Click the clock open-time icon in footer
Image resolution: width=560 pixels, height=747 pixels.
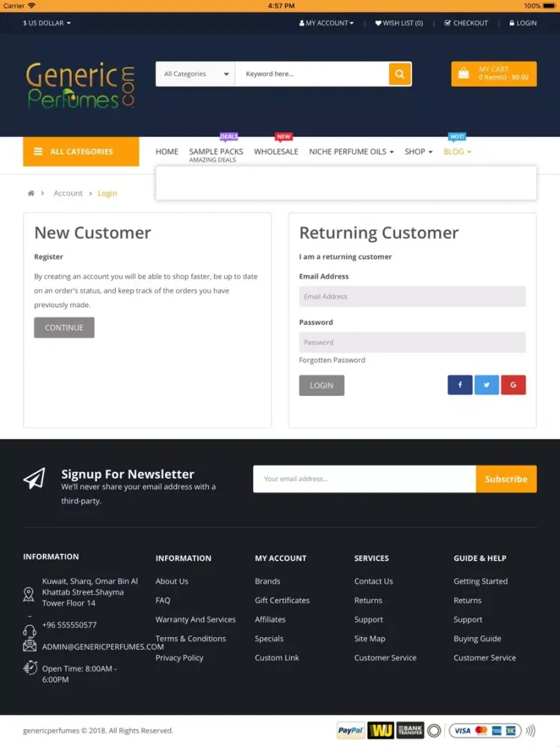(x=30, y=667)
